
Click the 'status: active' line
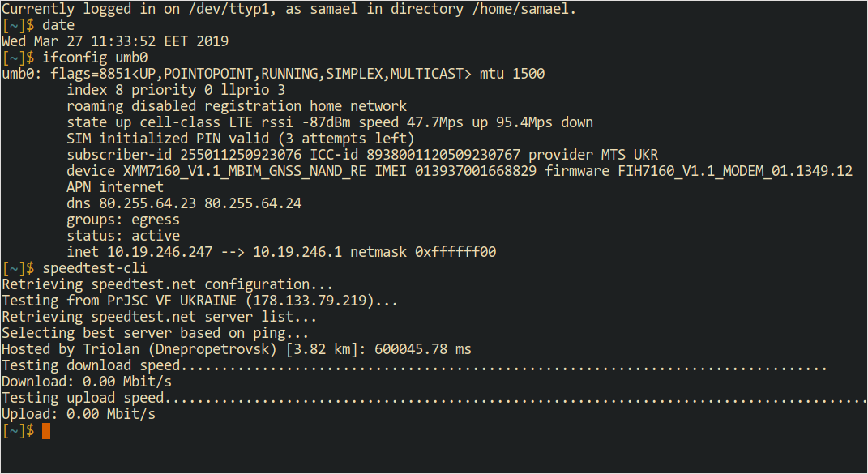coord(123,236)
